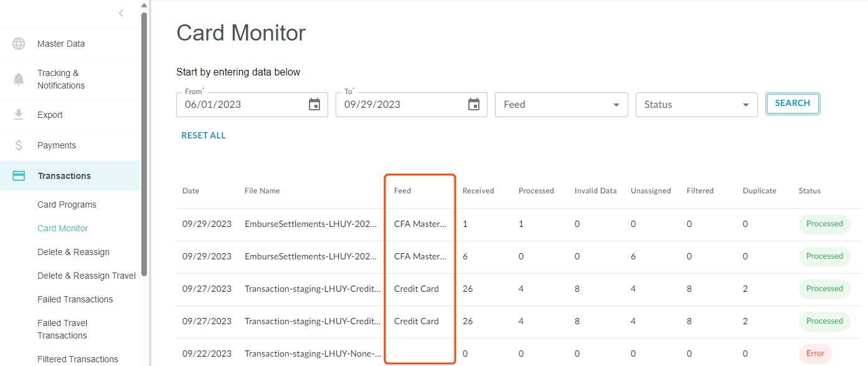Image resolution: width=868 pixels, height=366 pixels.
Task: Go to Failed Transactions page
Action: [75, 299]
